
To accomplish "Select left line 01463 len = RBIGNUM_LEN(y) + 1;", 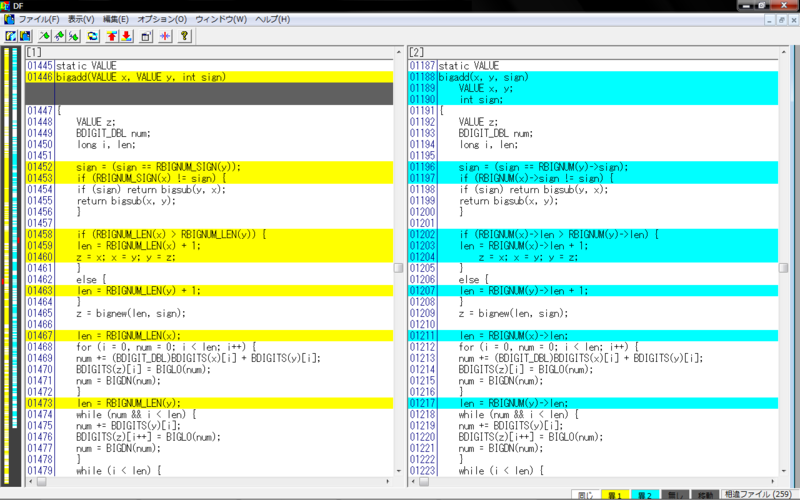I will coord(210,290).
